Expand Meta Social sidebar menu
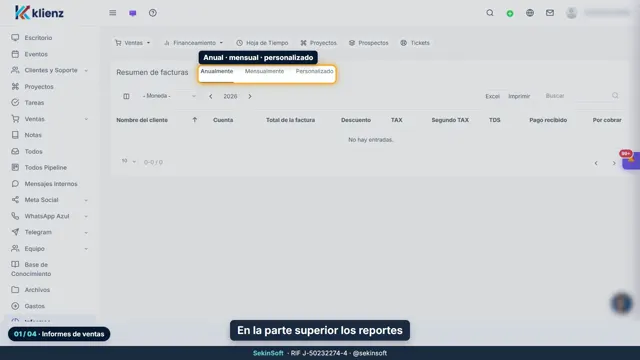 pos(50,200)
